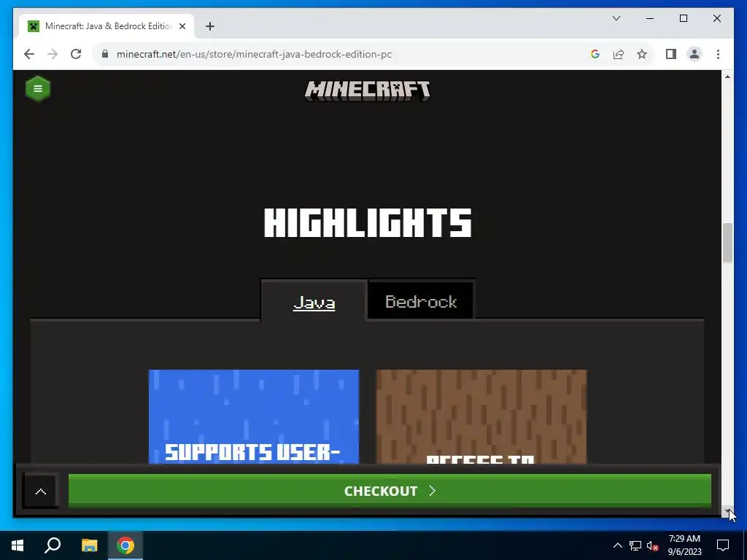Open the blue Supports User- card
The width and height of the screenshot is (747, 560).
coord(254,416)
